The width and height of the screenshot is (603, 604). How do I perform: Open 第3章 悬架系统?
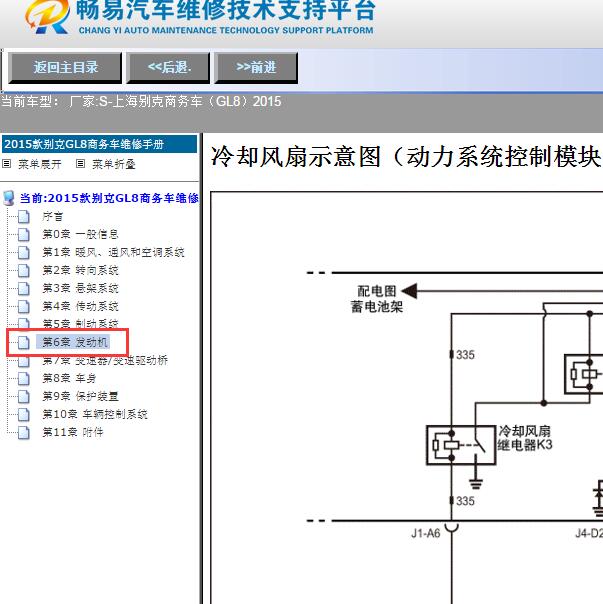[x=80, y=288]
